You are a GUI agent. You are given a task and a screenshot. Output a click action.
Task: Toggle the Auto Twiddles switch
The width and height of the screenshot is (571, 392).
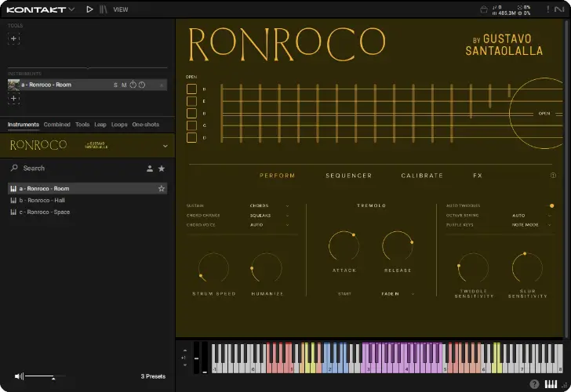tap(551, 205)
